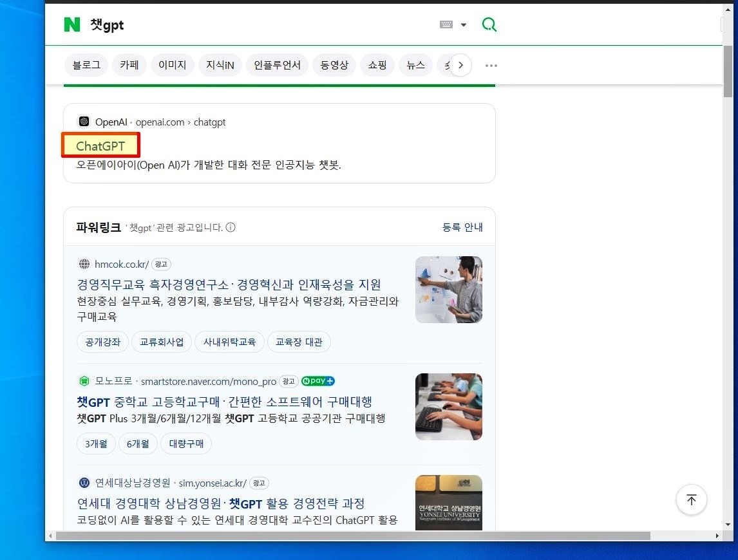Click the 교육장 대관 chip
This screenshot has height=560, width=738.
299,342
